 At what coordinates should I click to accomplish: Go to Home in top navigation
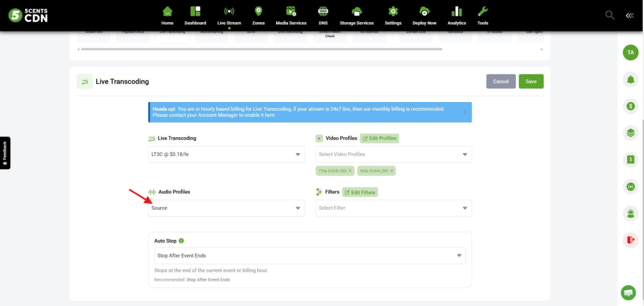(167, 16)
